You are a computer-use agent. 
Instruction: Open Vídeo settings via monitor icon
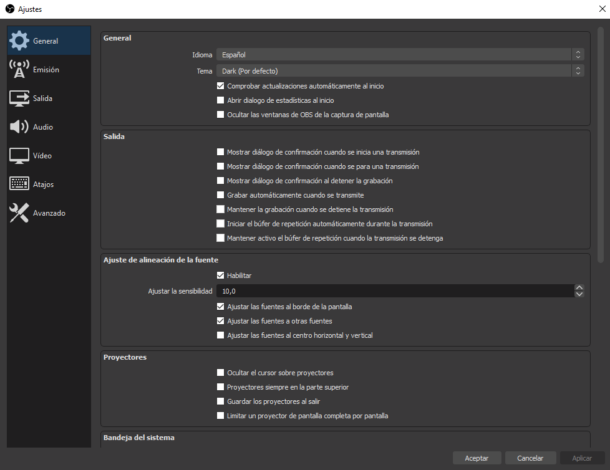point(19,155)
